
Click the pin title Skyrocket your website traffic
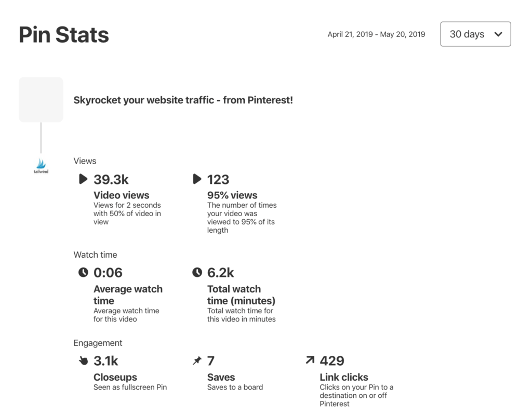(183, 100)
